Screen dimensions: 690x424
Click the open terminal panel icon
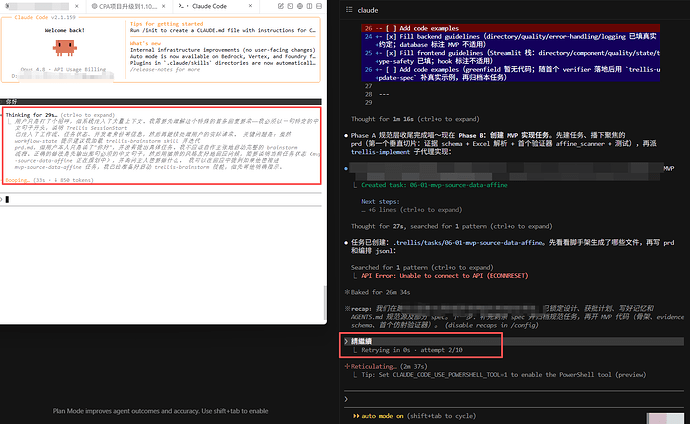pos(290,6)
